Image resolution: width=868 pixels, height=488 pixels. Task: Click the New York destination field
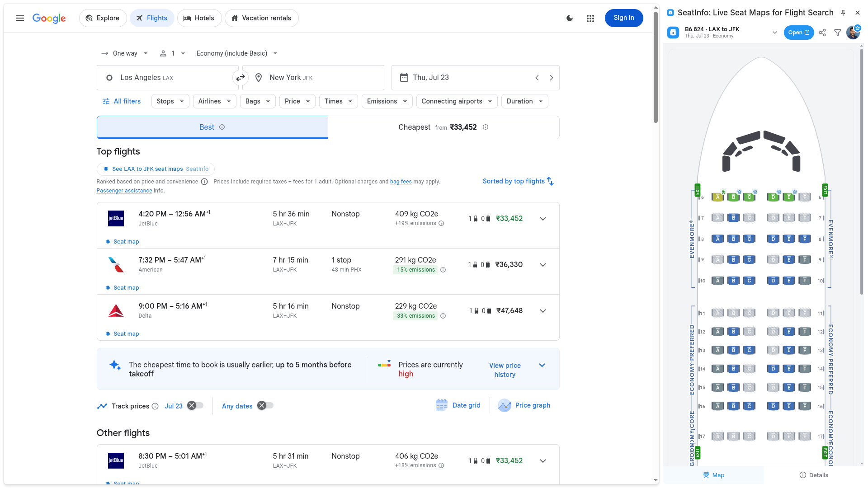coord(313,78)
